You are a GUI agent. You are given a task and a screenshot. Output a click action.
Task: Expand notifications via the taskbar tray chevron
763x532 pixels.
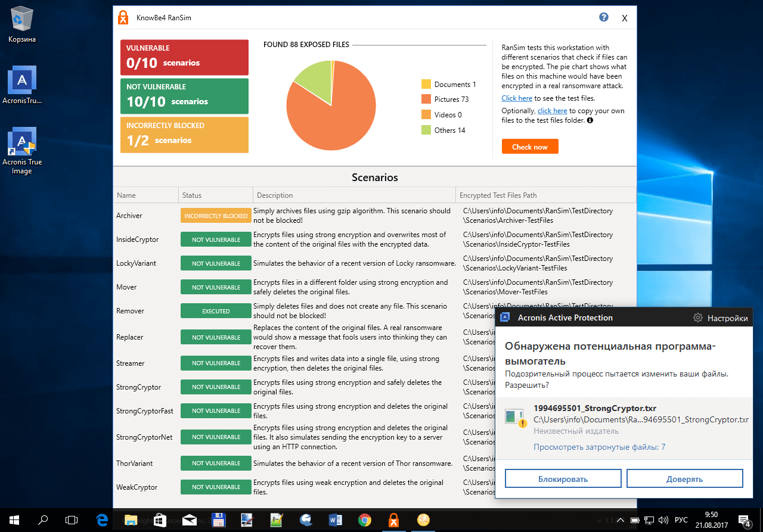620,519
